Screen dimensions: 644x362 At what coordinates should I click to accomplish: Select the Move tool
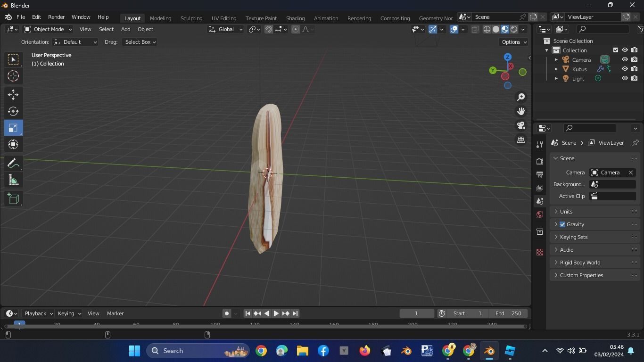[13, 95]
